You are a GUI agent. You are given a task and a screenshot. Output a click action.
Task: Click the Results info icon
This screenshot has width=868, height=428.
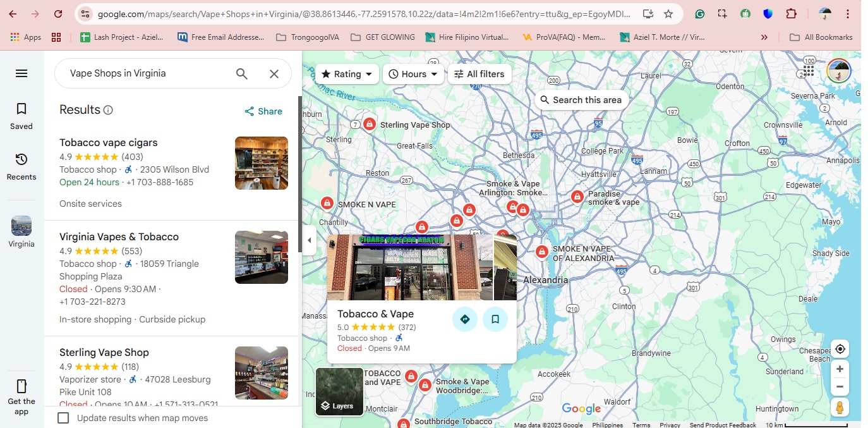(108, 110)
